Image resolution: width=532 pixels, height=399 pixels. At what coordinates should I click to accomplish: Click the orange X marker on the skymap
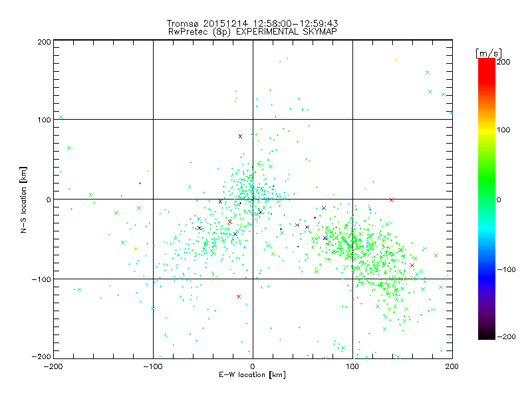pyautogui.click(x=436, y=255)
